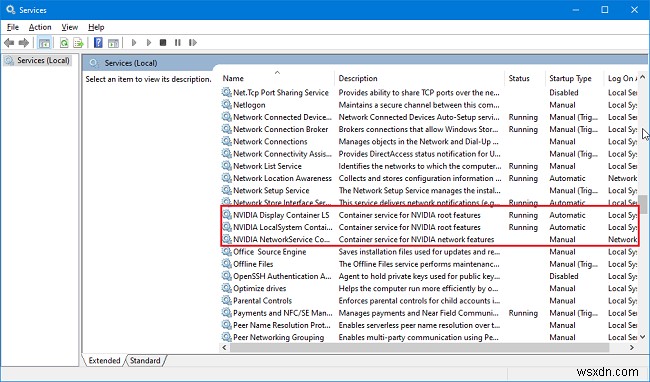Image resolution: width=650 pixels, height=382 pixels.
Task: Click the gear icon beside NVIDIA LocalSystem Container
Action: point(226,227)
